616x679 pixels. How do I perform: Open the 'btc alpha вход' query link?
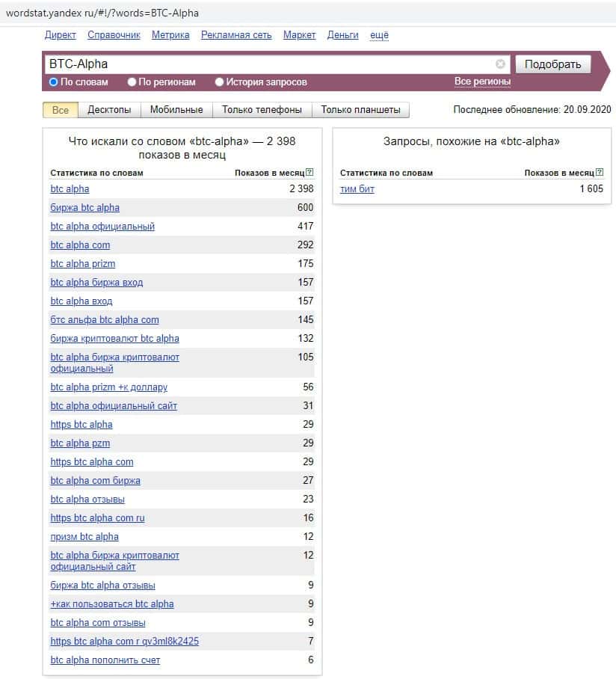pos(81,301)
